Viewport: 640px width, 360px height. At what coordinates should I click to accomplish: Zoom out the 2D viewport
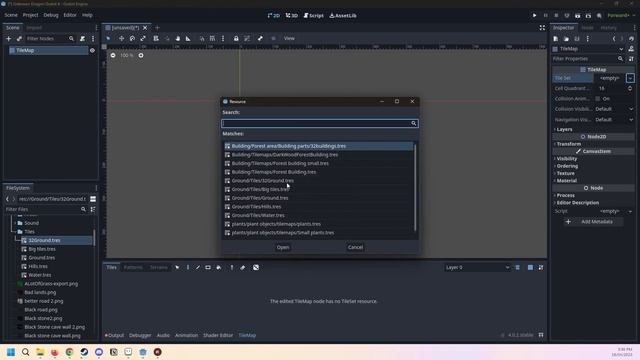(x=113, y=55)
